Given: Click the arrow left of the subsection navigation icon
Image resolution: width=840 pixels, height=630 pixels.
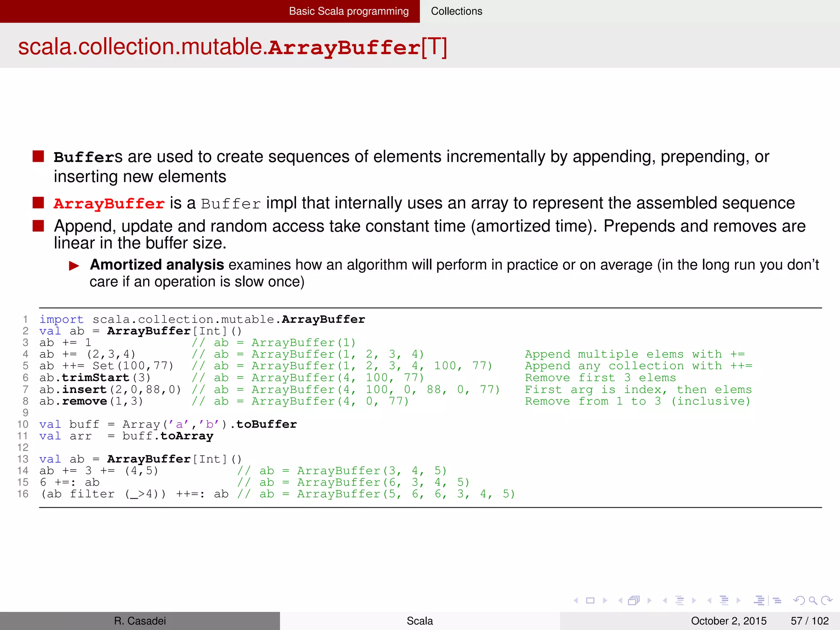Looking at the screenshot, I should [664, 600].
